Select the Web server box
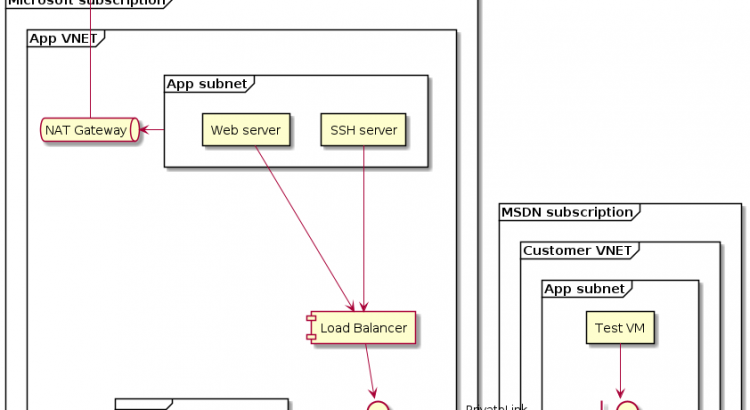 click(x=246, y=130)
